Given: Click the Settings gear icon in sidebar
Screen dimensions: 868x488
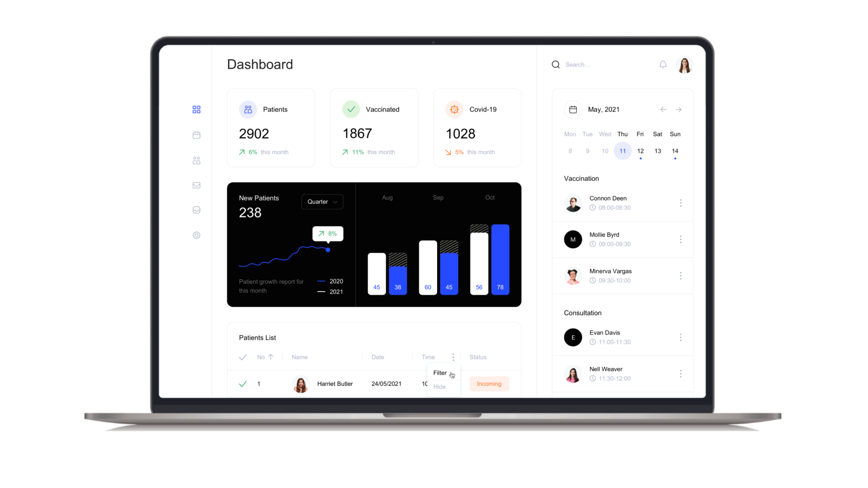Looking at the screenshot, I should click(197, 235).
